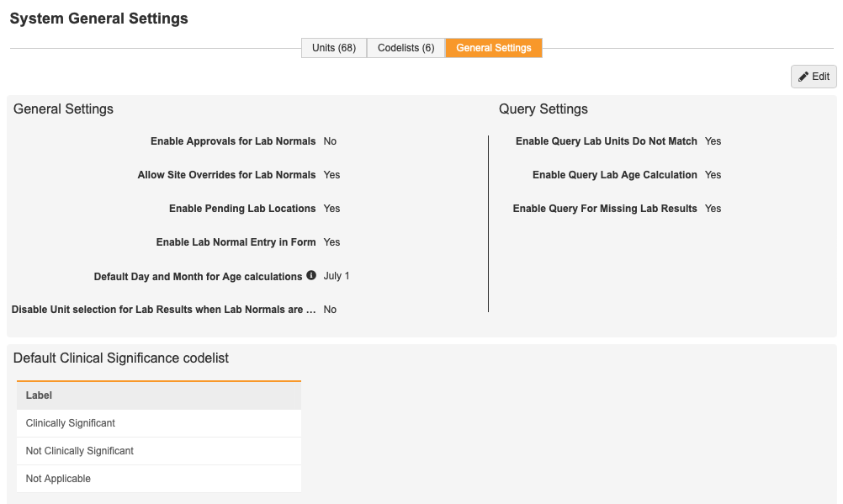Click the July 1 default date value
The height and width of the screenshot is (504, 843).
coord(337,276)
